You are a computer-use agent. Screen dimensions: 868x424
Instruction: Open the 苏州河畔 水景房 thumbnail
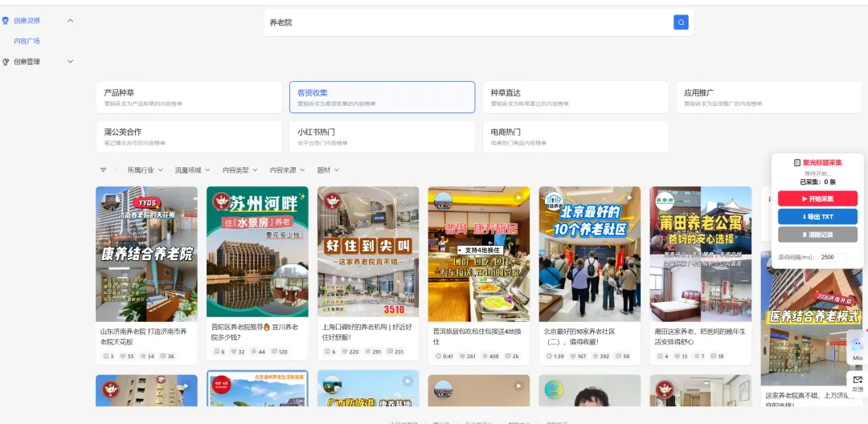point(257,251)
